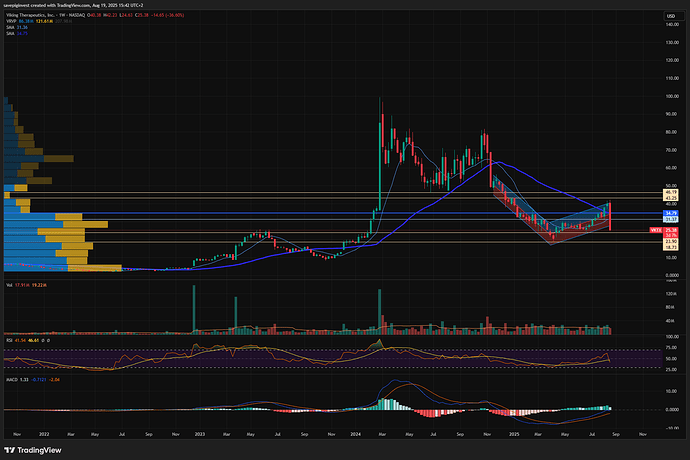This screenshot has width=690, height=460.
Task: Click the 2023 label on time axis
Action: pyautogui.click(x=200, y=434)
